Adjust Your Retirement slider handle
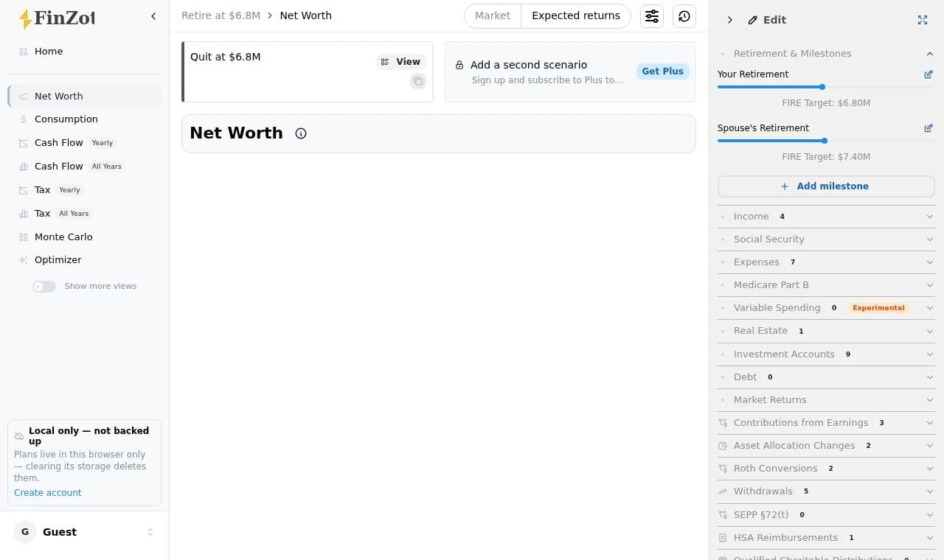 click(822, 87)
